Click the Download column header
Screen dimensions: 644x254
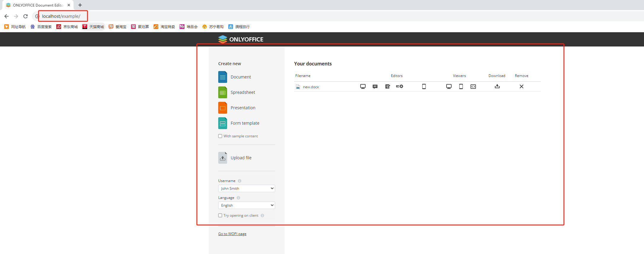pos(497,76)
